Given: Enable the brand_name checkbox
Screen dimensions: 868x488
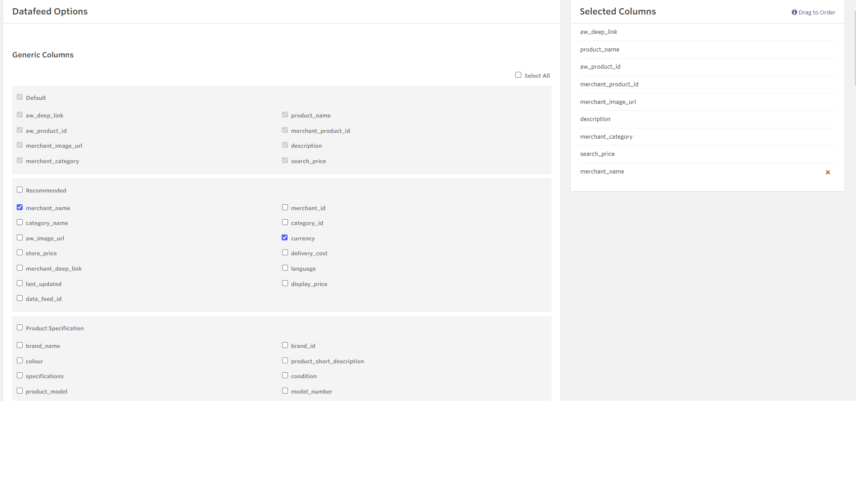Looking at the screenshot, I should click(x=19, y=345).
